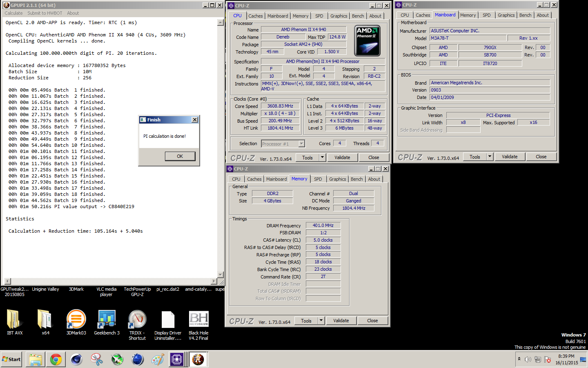Click Validate in Mainboard window

(510, 157)
